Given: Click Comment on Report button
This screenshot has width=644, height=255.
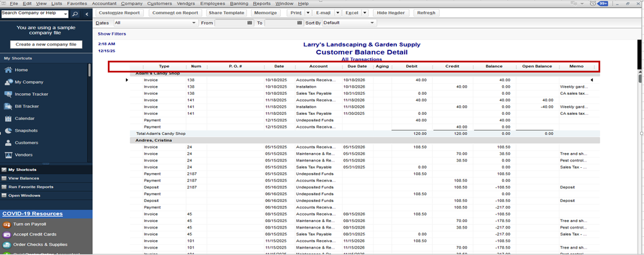Looking at the screenshot, I should pyautogui.click(x=175, y=13).
